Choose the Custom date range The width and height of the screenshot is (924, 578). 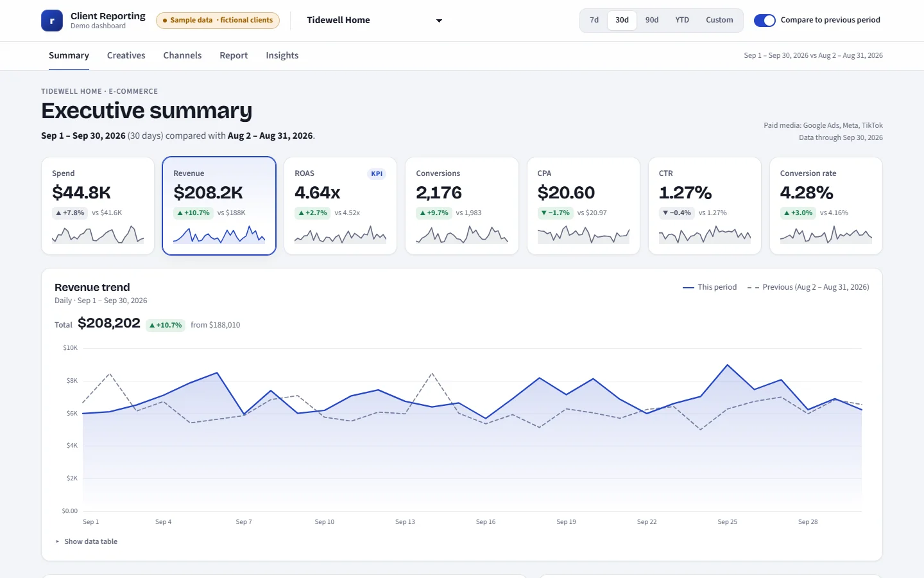[x=719, y=21]
